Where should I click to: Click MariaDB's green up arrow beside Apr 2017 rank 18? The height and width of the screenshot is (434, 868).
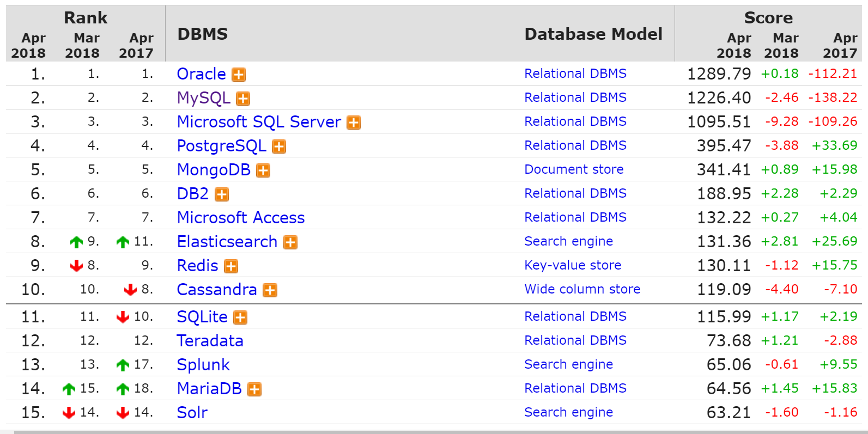click(x=123, y=389)
